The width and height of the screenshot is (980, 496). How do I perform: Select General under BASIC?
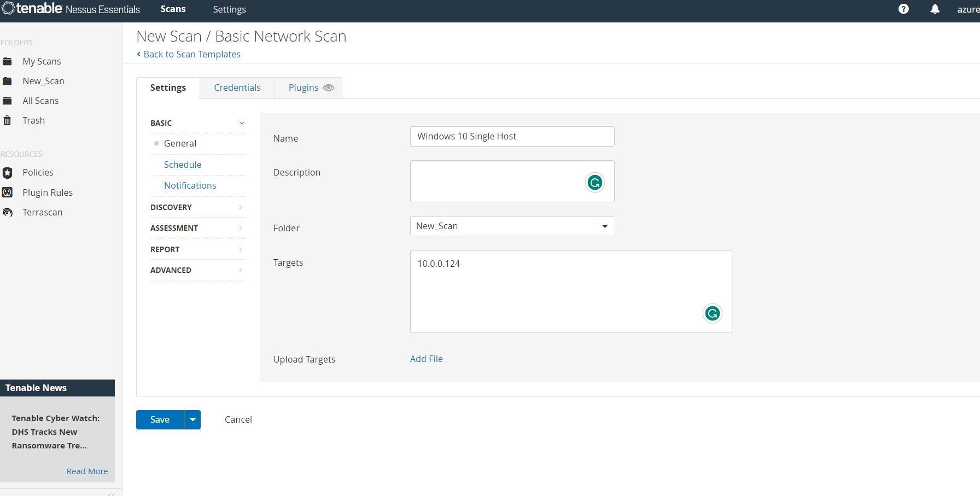click(180, 143)
